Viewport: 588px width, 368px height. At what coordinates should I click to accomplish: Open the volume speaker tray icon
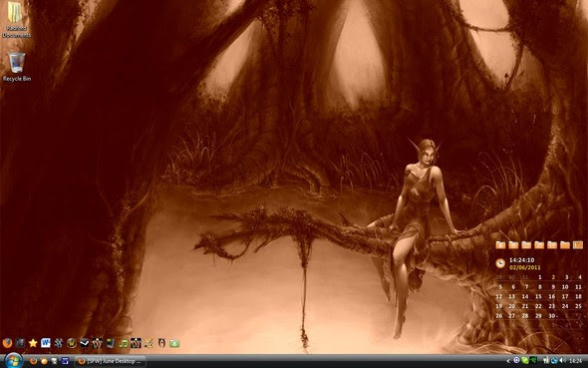tap(562, 361)
